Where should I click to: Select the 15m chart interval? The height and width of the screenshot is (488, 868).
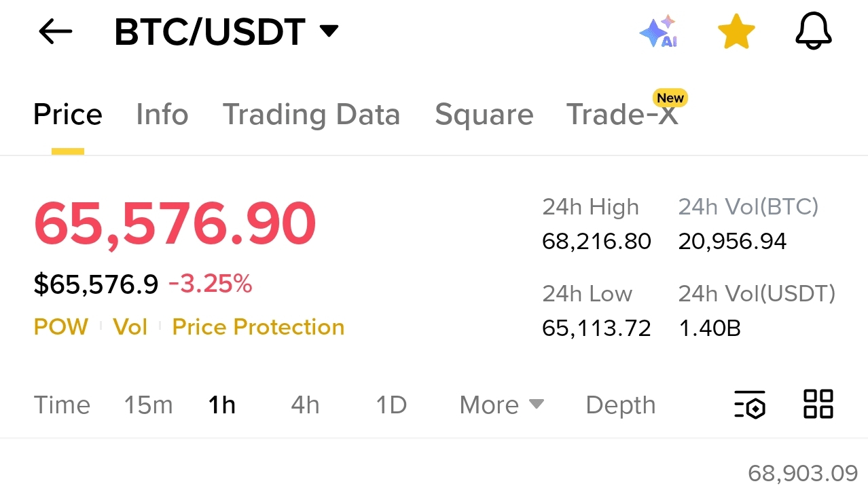click(x=148, y=405)
